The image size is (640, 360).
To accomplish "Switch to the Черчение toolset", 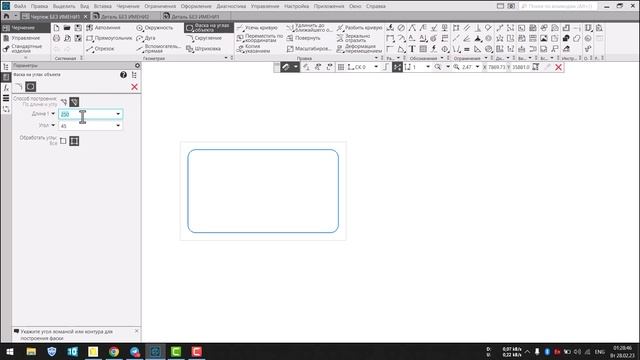I will point(25,28).
